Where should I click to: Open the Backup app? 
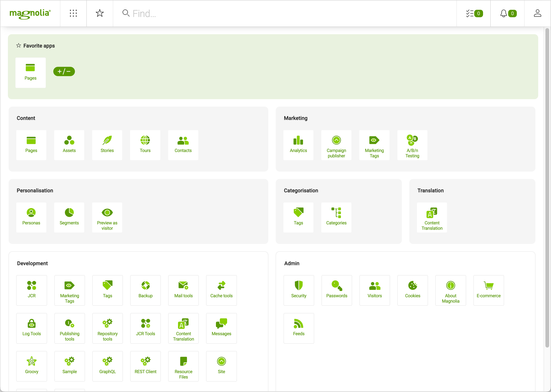click(145, 290)
